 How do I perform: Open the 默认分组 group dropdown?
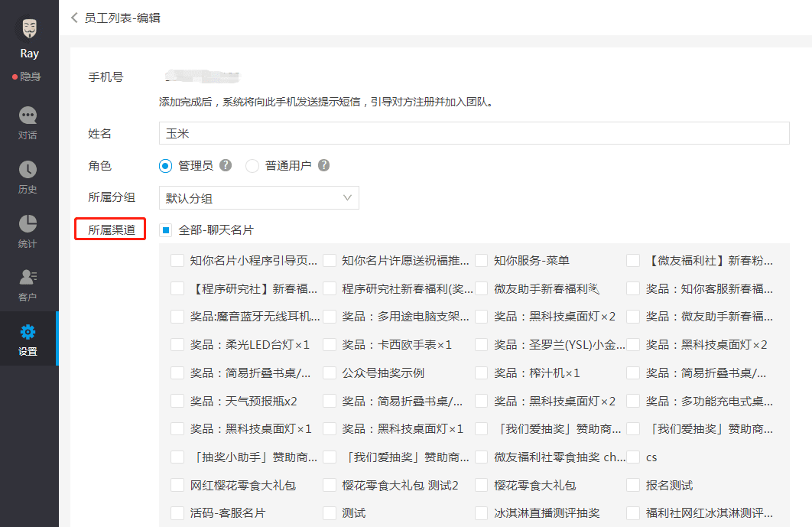point(259,198)
